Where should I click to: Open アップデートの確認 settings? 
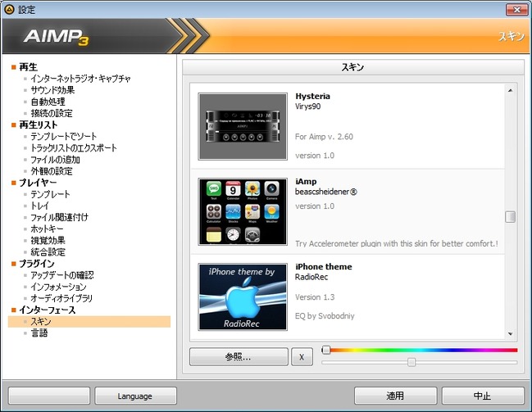[62, 275]
